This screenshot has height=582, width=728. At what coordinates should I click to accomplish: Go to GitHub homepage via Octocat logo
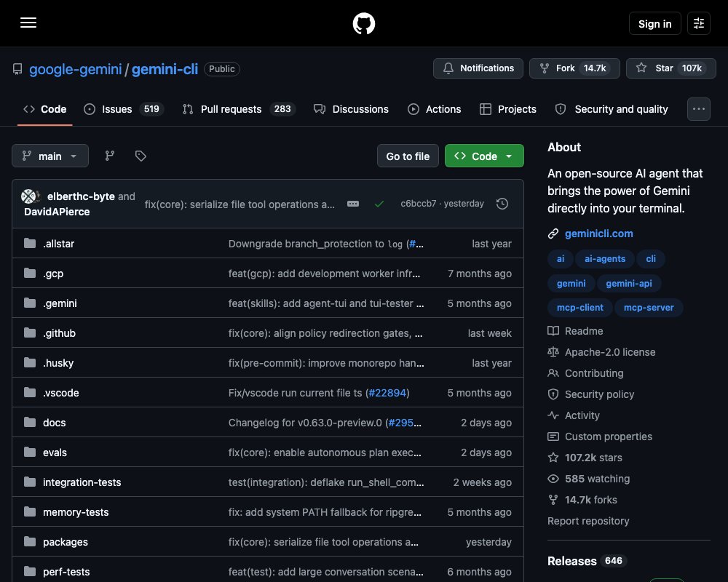point(363,23)
